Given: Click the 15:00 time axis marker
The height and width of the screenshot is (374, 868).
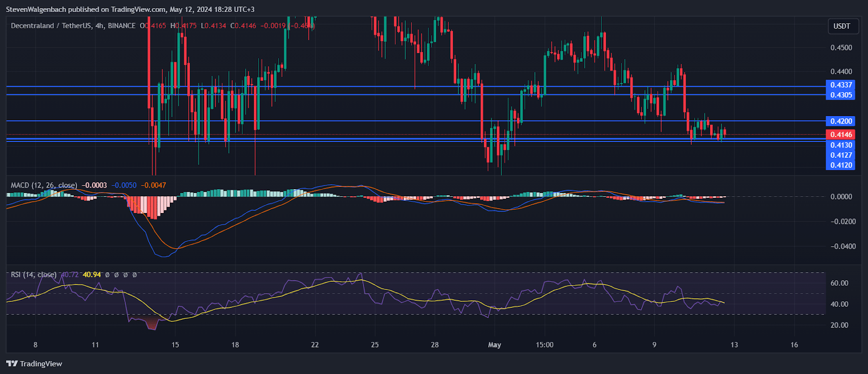Looking at the screenshot, I should pyautogui.click(x=544, y=345).
